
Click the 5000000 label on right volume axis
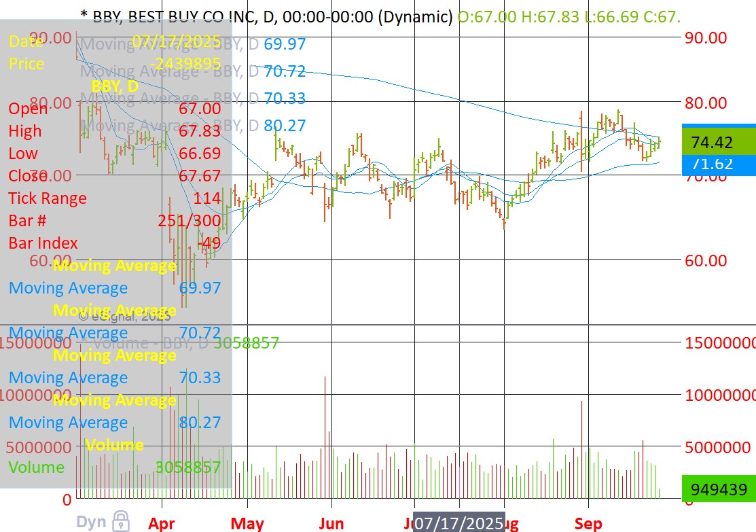click(x=719, y=448)
